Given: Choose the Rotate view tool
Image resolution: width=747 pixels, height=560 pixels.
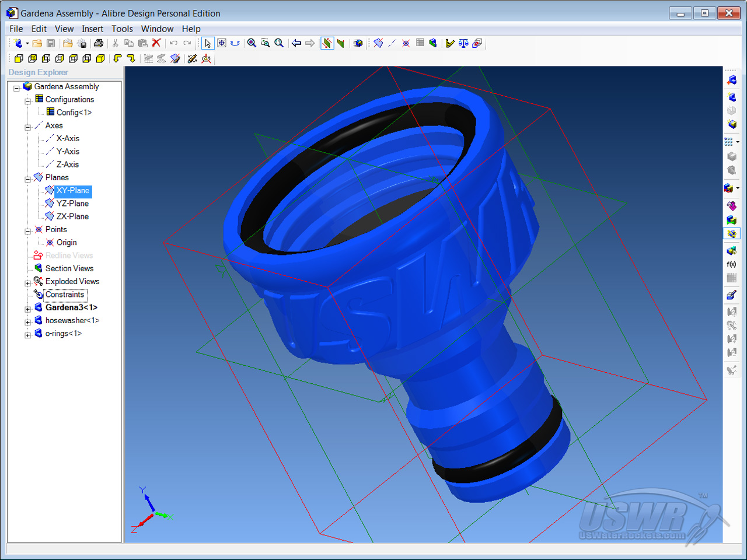Looking at the screenshot, I should click(235, 43).
